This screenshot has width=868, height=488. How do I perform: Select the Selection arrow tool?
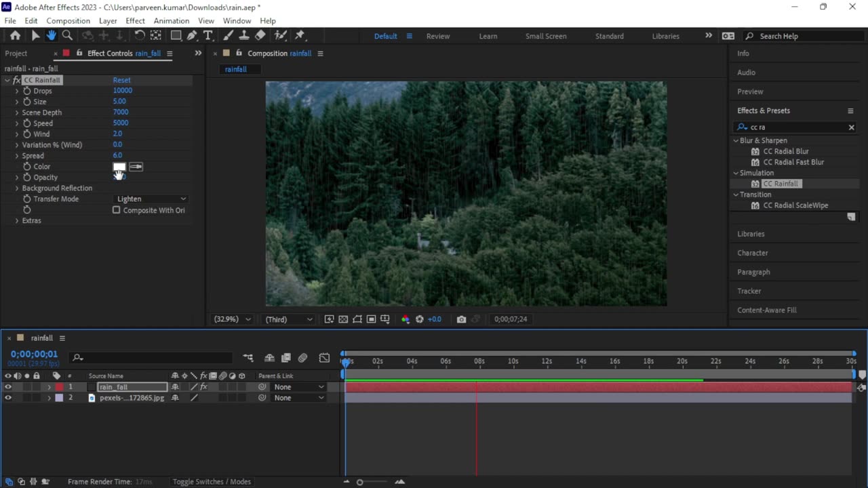click(x=35, y=36)
